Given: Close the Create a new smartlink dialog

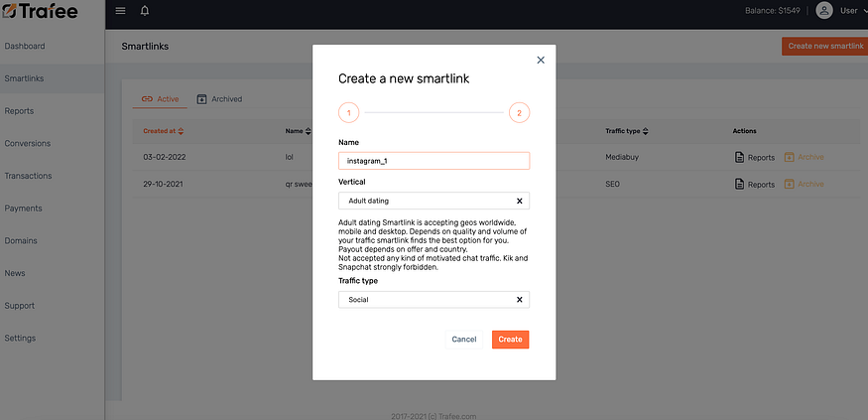Looking at the screenshot, I should tap(541, 60).
